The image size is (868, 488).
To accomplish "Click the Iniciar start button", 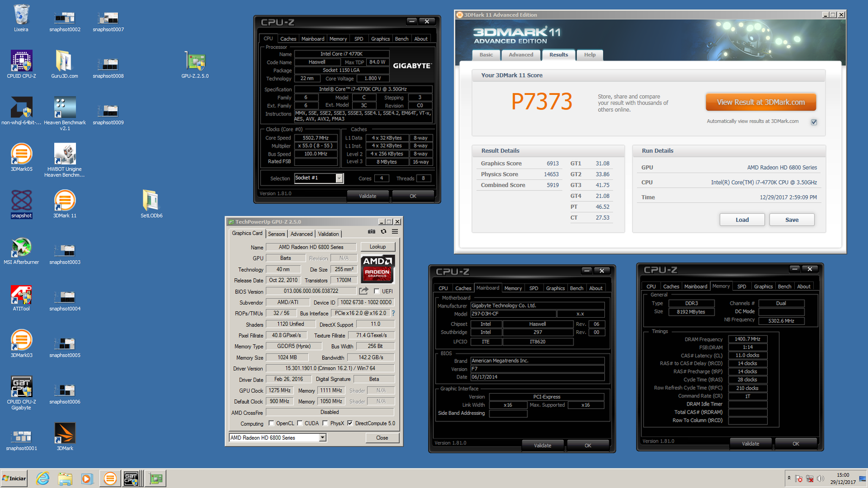I will tap(15, 478).
